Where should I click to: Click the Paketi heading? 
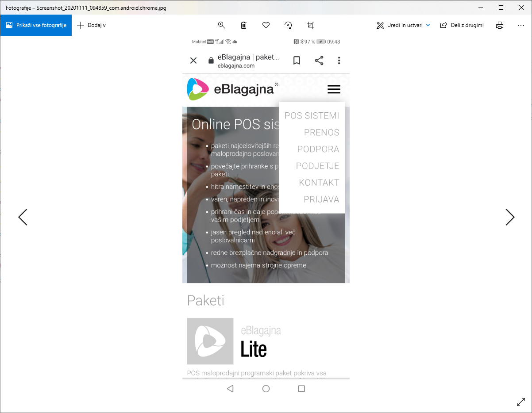point(206,301)
